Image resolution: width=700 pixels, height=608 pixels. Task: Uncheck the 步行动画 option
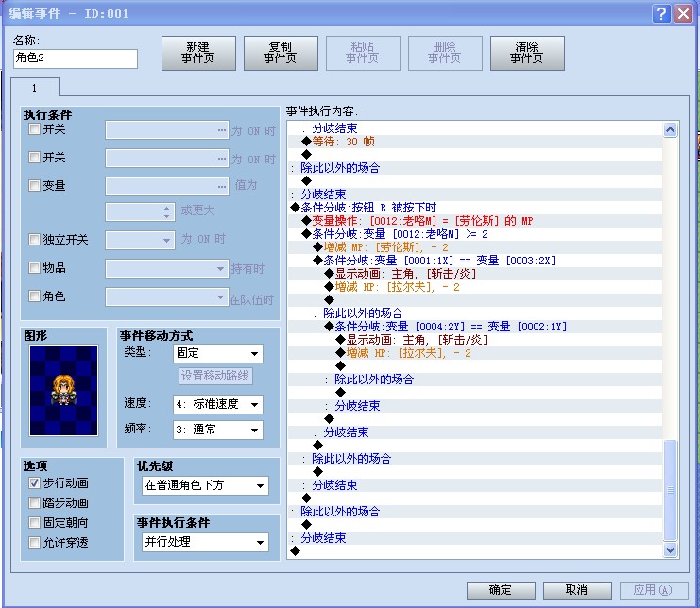point(34,483)
